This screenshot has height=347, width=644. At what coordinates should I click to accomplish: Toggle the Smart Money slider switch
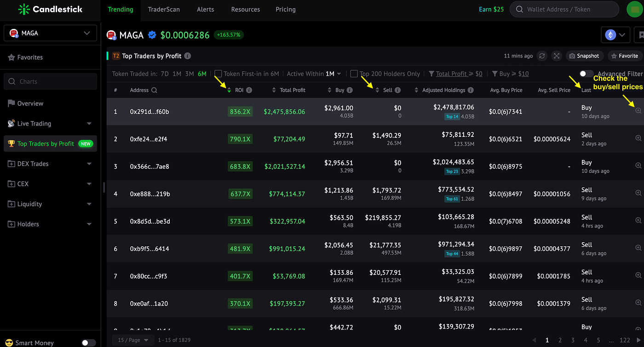pyautogui.click(x=89, y=343)
